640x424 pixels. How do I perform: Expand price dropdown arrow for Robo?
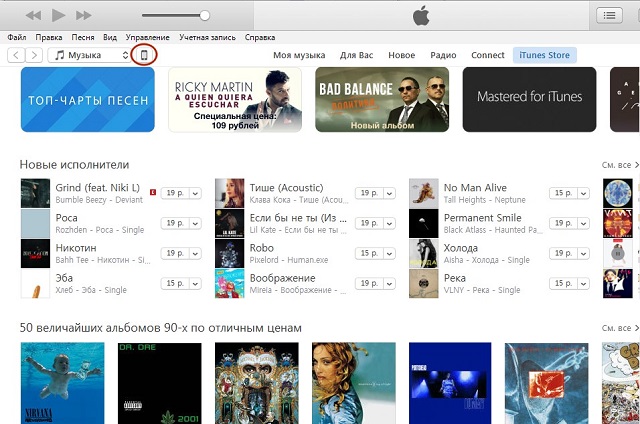pos(390,253)
